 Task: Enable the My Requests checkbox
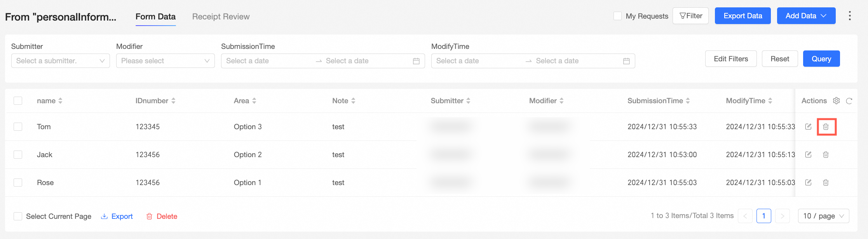pos(617,16)
